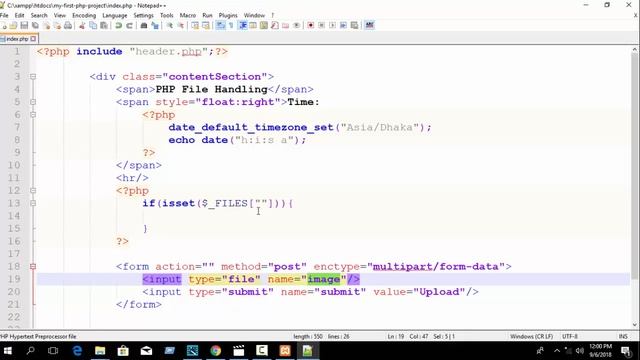Screen dimensions: 640x360
Task: Open the Language menu
Action: pos(115,15)
